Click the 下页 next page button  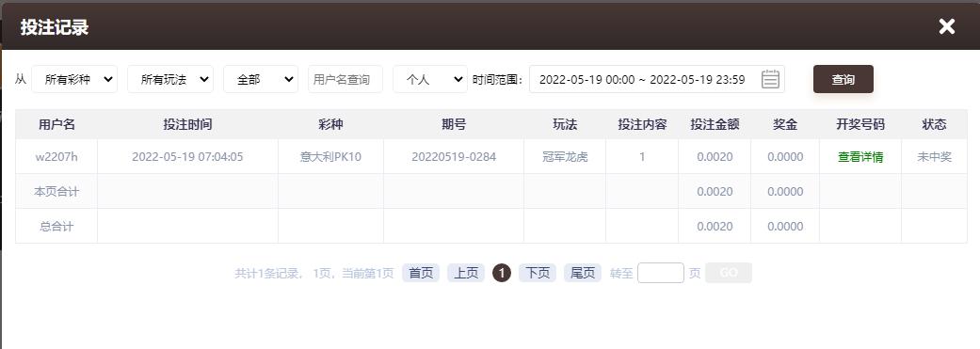click(538, 273)
